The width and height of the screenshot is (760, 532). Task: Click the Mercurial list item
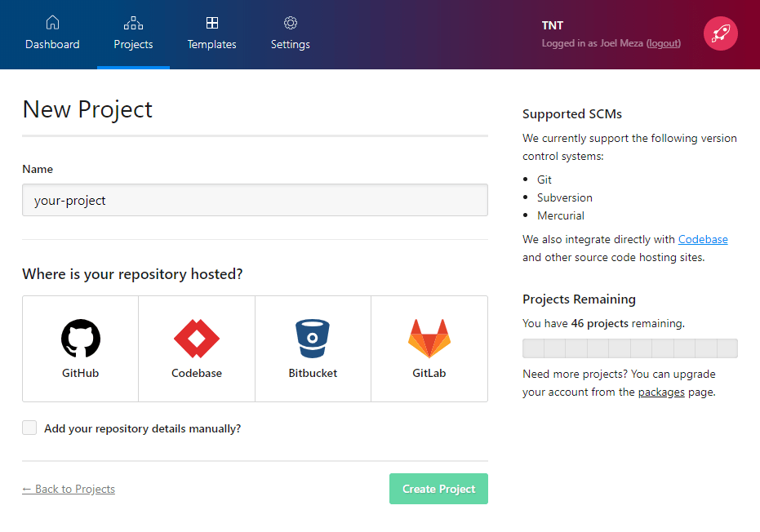(561, 215)
